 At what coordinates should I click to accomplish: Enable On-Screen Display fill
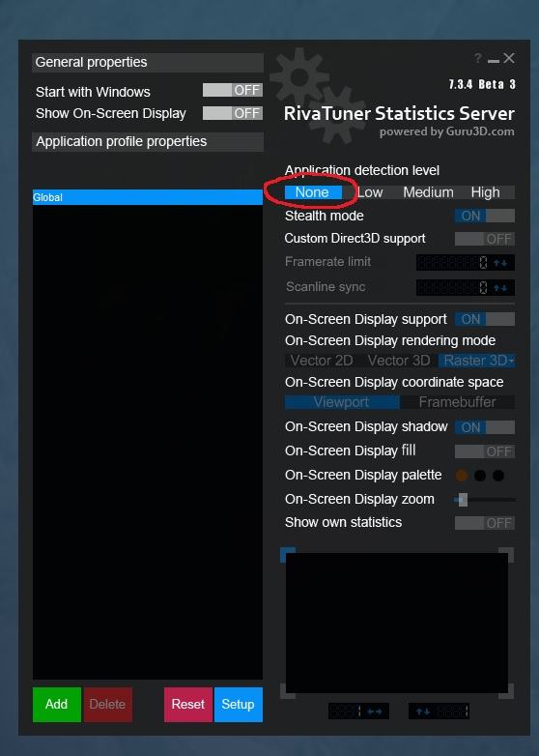[x=485, y=451]
